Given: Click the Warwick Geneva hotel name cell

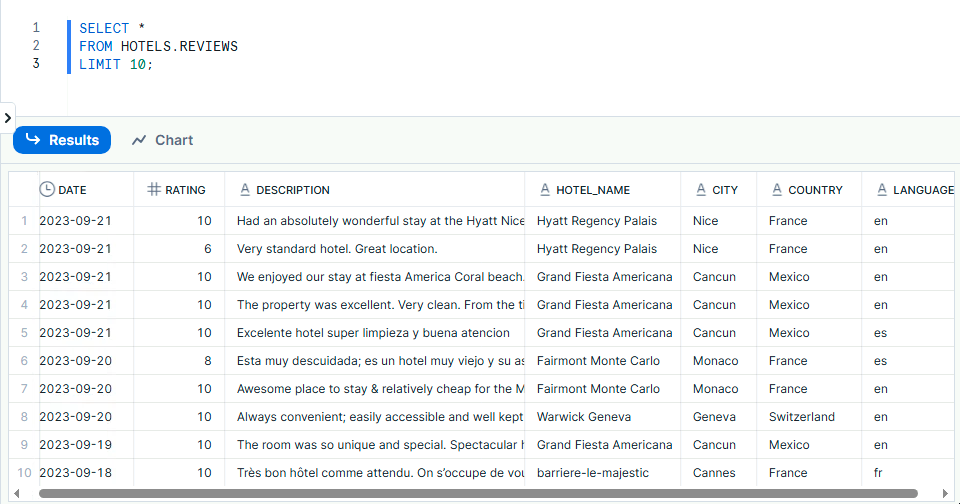Looking at the screenshot, I should click(582, 417).
